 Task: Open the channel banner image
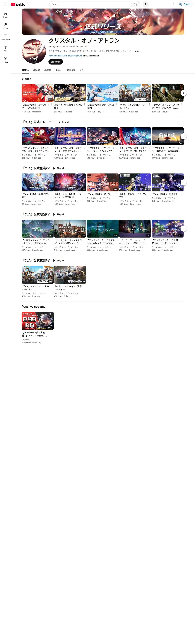click(x=103, y=21)
